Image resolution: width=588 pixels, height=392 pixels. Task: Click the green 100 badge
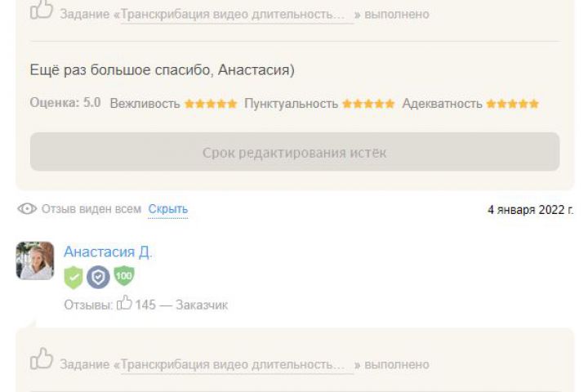[x=123, y=276]
